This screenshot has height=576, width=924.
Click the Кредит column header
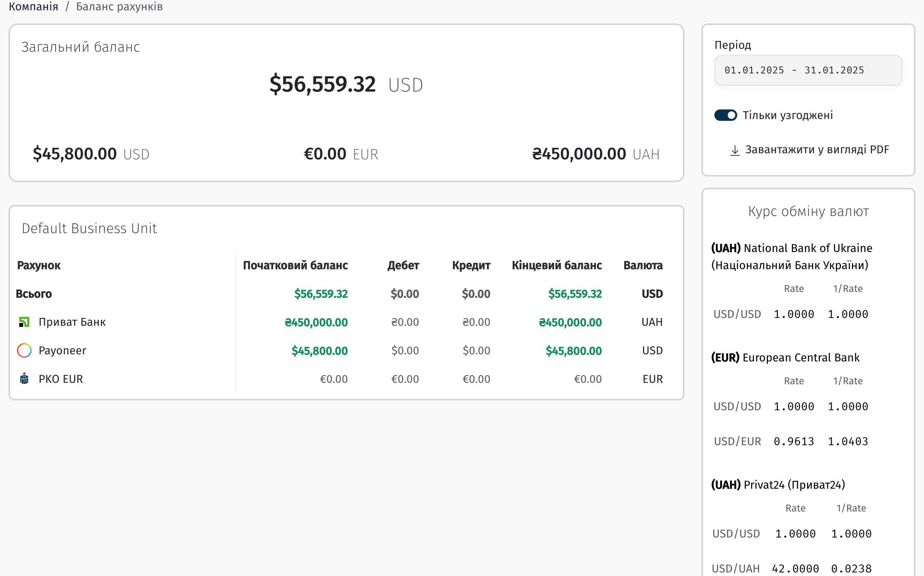click(471, 265)
